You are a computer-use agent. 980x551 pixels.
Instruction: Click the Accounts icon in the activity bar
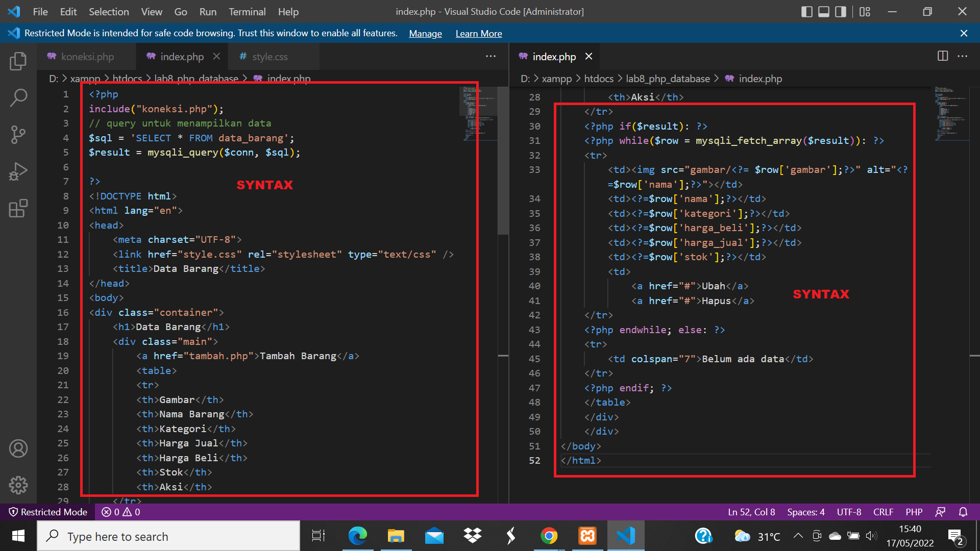(18, 448)
